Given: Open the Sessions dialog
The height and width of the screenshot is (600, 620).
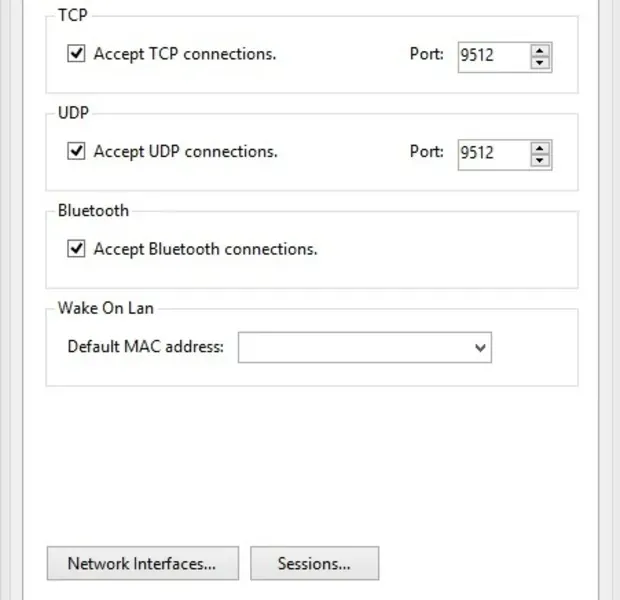Looking at the screenshot, I should 314,563.
